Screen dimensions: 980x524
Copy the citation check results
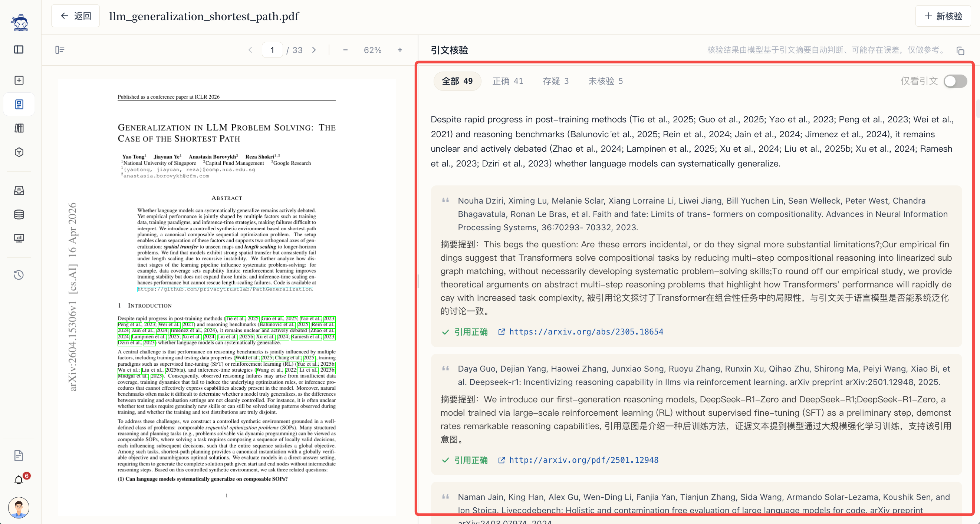pyautogui.click(x=960, y=50)
